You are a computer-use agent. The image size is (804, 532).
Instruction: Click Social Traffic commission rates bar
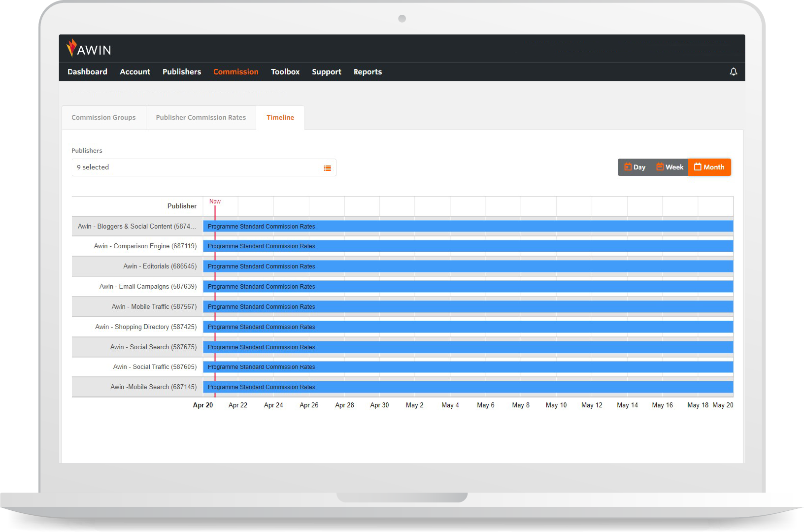point(468,367)
